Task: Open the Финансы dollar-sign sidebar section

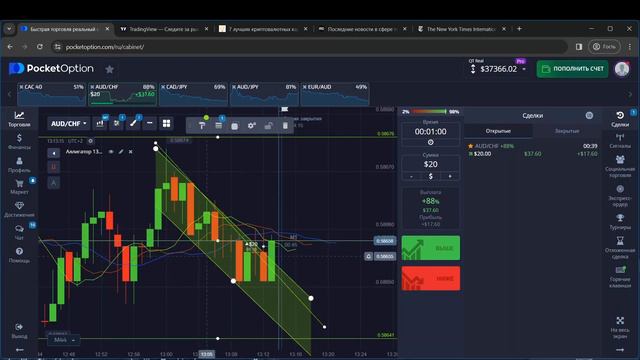Action: tap(19, 141)
